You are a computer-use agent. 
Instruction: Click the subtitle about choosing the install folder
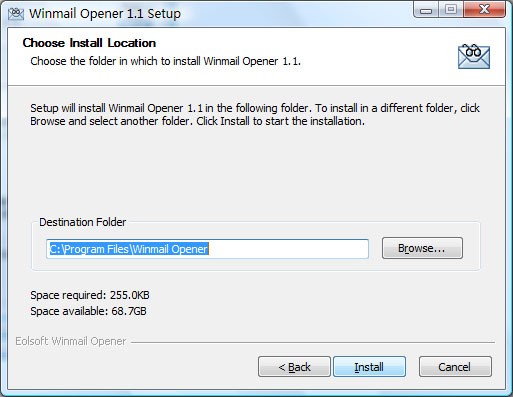click(166, 61)
